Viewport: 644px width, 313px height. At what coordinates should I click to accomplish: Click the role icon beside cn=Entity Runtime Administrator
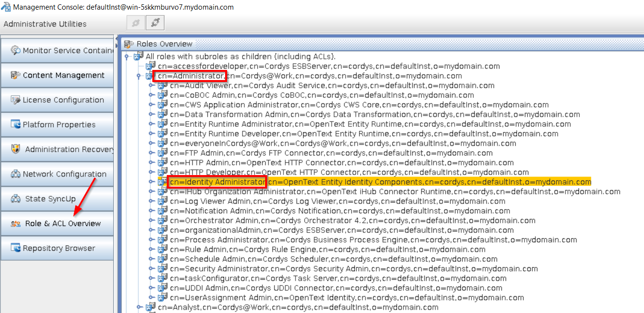click(163, 124)
